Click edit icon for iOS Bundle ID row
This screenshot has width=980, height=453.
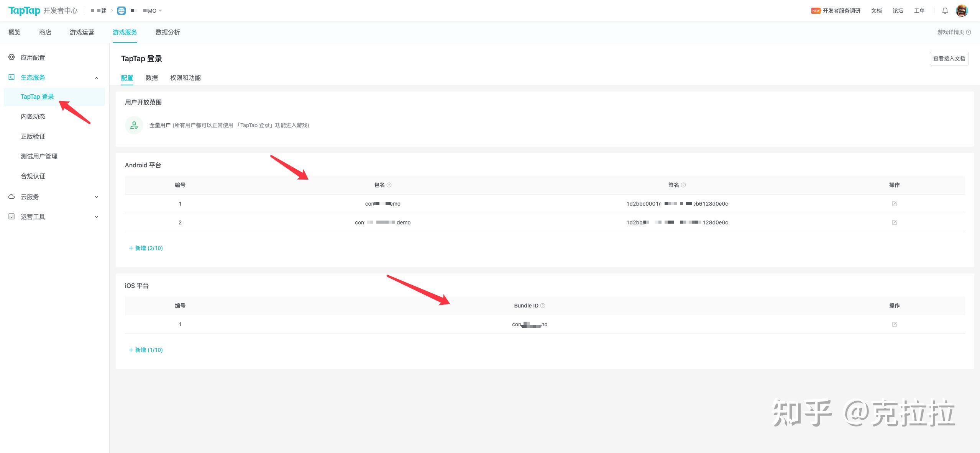pos(894,324)
